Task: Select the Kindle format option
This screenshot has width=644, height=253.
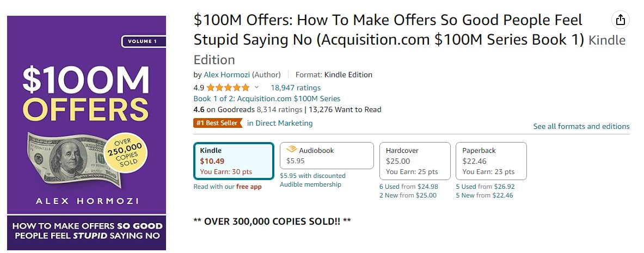Action: 234,161
